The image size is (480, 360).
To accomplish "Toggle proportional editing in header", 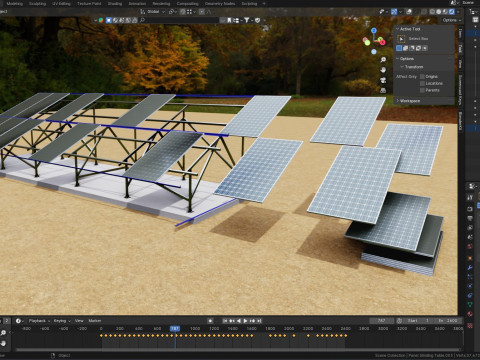I will click(x=202, y=12).
